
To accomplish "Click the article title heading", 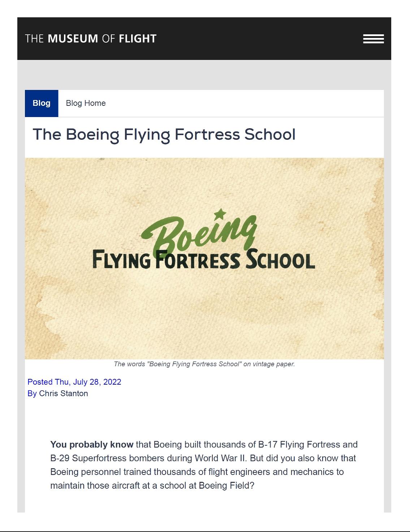I will pos(164,134).
